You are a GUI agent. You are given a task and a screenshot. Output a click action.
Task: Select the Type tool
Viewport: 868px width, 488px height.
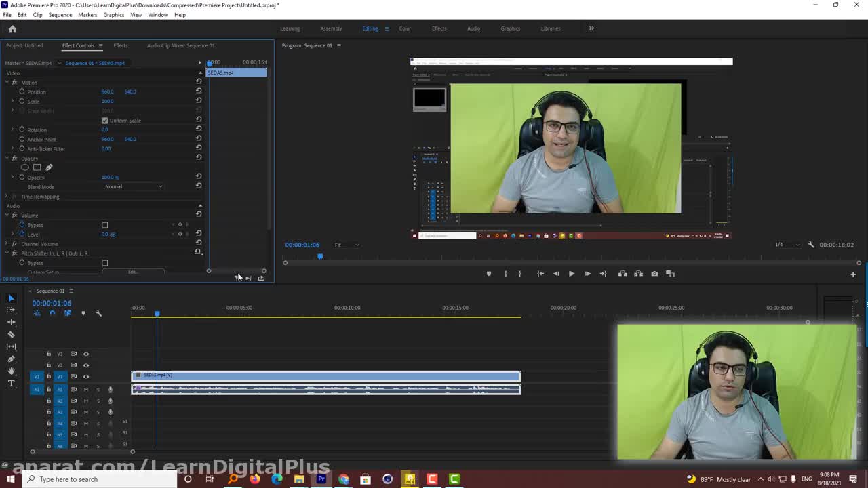coord(11,384)
